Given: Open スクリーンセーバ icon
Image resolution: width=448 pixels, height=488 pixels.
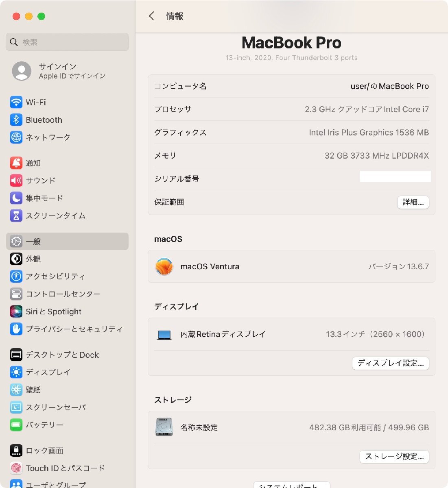Looking at the screenshot, I should (16, 407).
